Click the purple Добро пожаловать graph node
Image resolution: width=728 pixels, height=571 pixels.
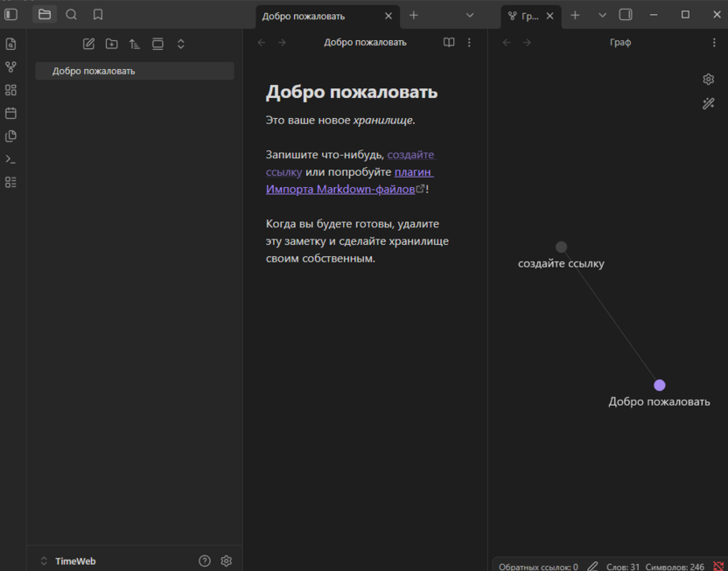[660, 386]
